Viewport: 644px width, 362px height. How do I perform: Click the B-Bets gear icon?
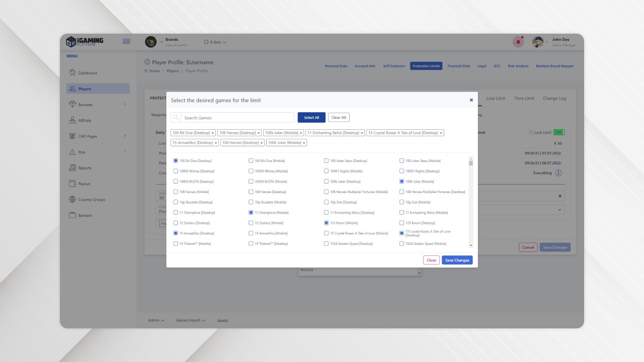click(206, 42)
